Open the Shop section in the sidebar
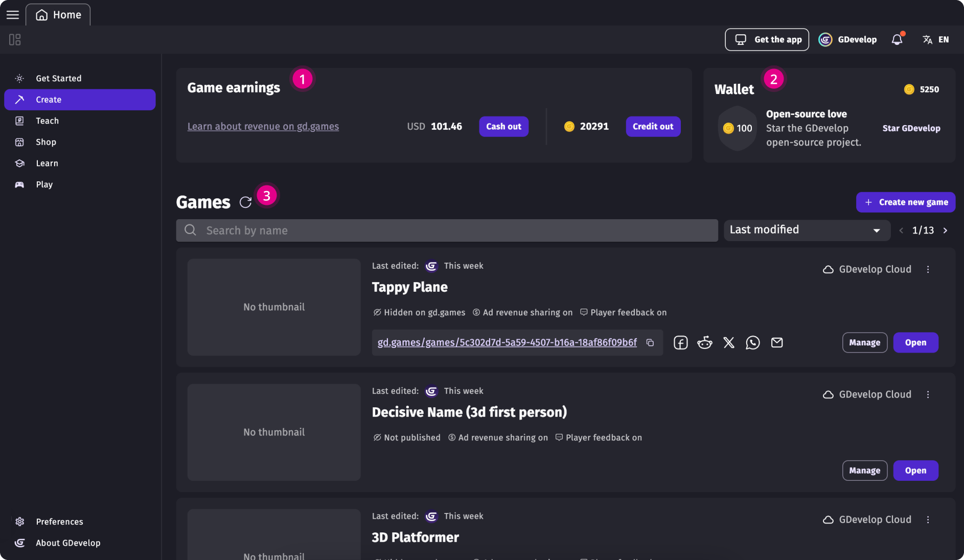The height and width of the screenshot is (560, 964). point(46,142)
